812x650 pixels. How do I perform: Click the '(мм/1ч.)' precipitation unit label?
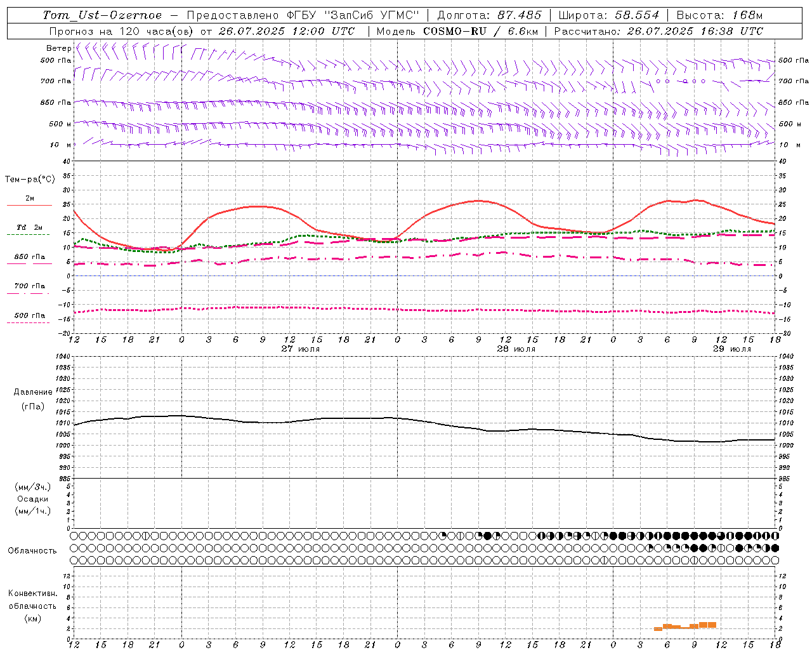click(x=33, y=511)
